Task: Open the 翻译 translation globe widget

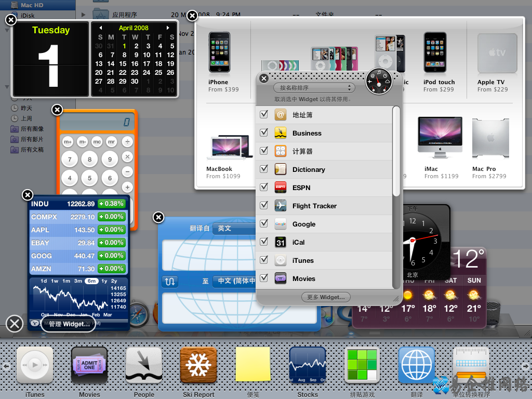Action: tap(416, 365)
